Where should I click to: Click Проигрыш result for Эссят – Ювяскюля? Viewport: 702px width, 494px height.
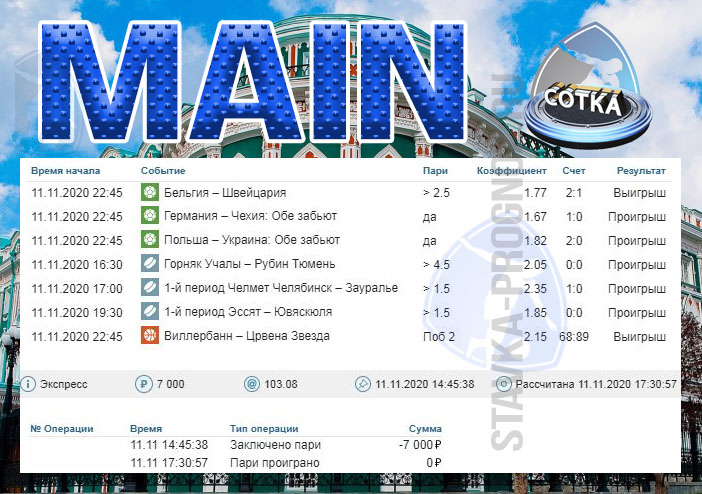637,313
